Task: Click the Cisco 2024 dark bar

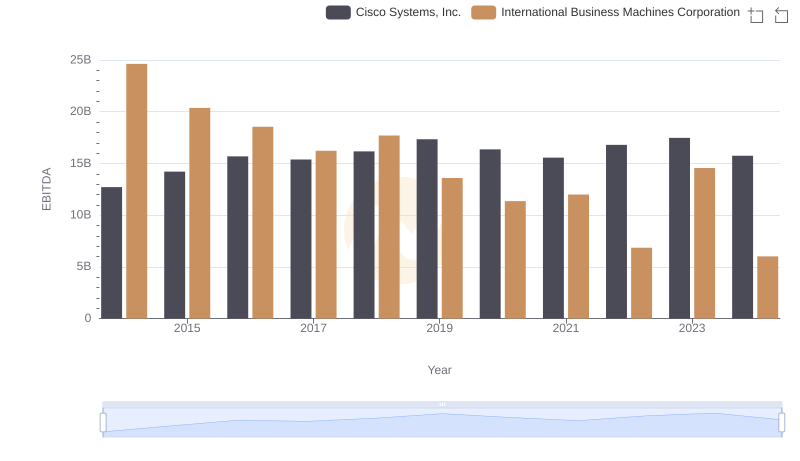Action: [742, 237]
